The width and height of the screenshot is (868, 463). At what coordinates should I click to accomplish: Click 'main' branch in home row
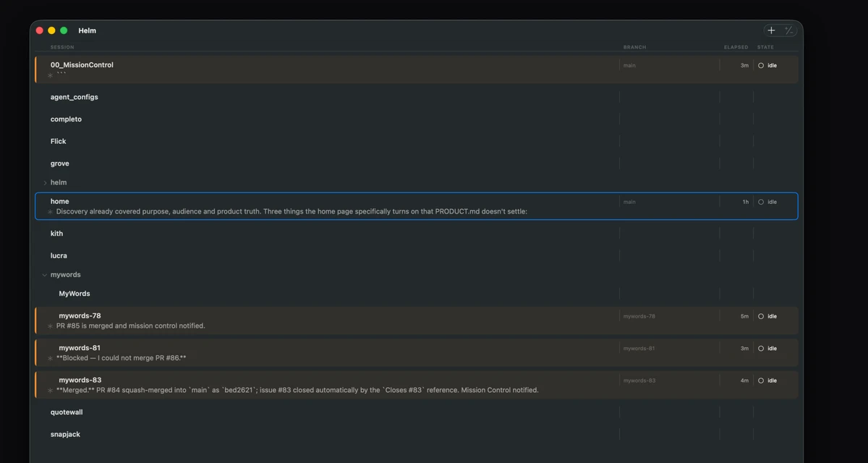pyautogui.click(x=629, y=202)
